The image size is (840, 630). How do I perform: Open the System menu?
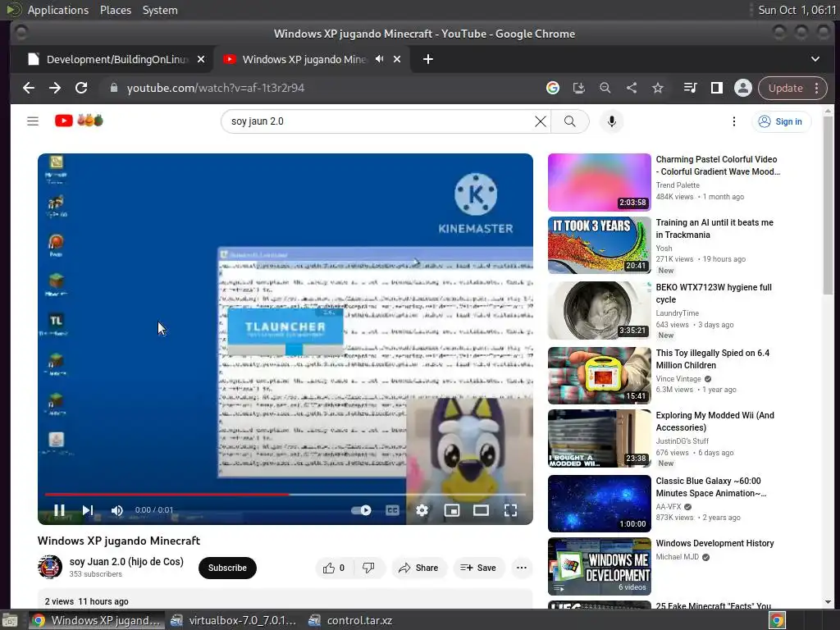coord(160,10)
